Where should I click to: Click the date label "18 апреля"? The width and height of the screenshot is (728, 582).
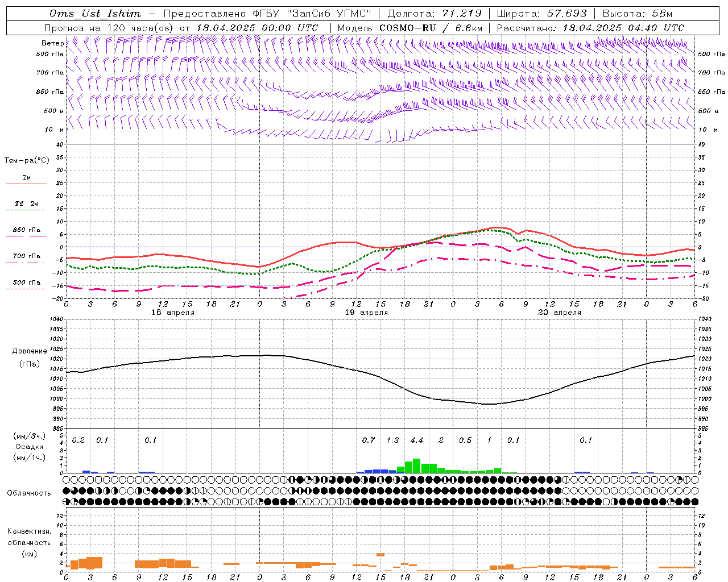(x=173, y=313)
